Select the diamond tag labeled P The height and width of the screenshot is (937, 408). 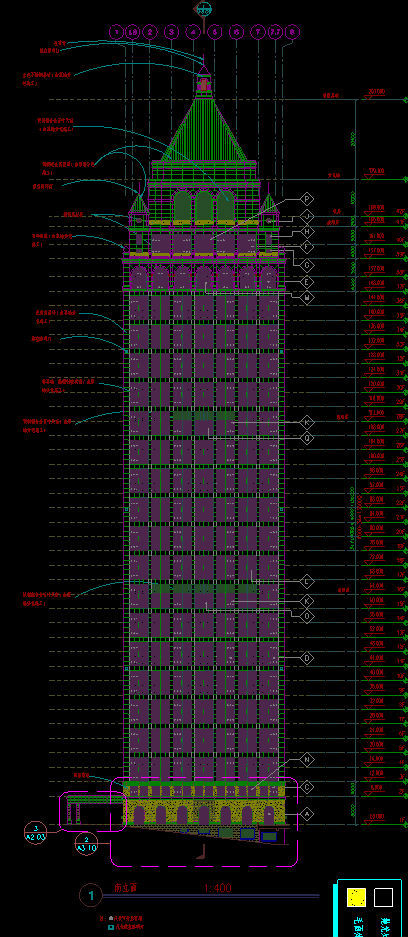(x=307, y=199)
